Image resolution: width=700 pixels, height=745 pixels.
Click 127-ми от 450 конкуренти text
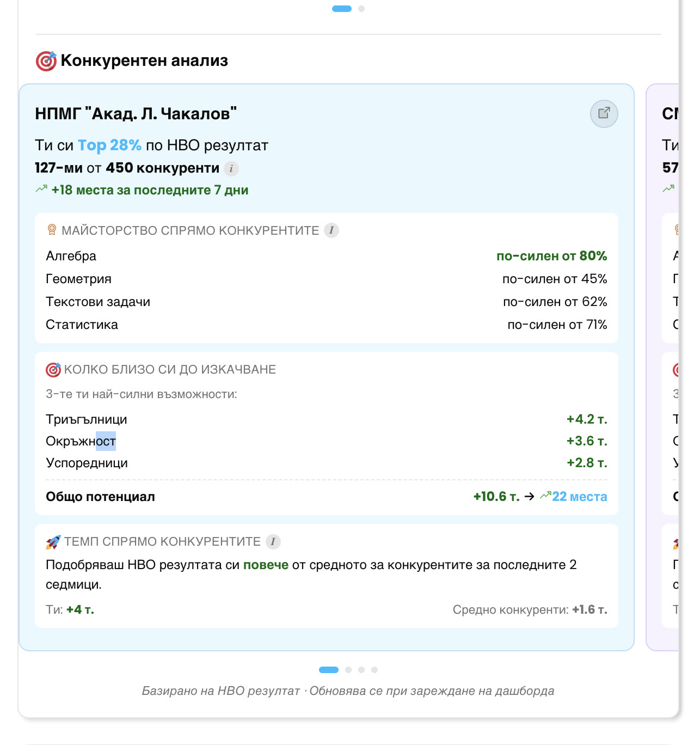tap(127, 168)
